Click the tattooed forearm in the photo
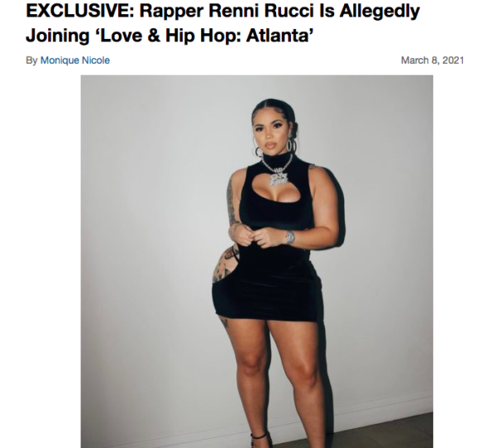The image size is (492, 448). point(231,201)
